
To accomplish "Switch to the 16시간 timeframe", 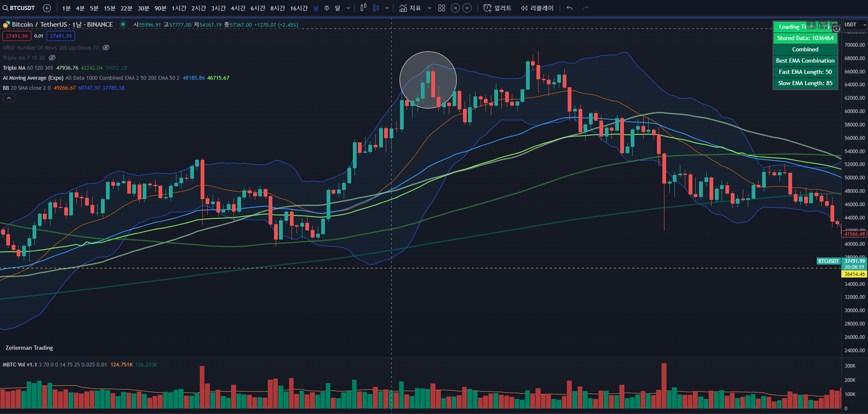I will point(299,8).
